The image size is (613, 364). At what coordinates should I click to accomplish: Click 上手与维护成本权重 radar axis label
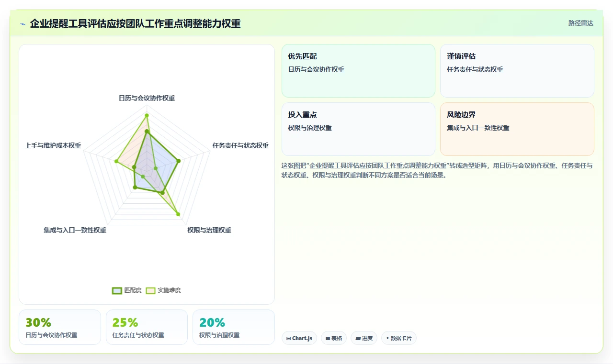pos(53,145)
